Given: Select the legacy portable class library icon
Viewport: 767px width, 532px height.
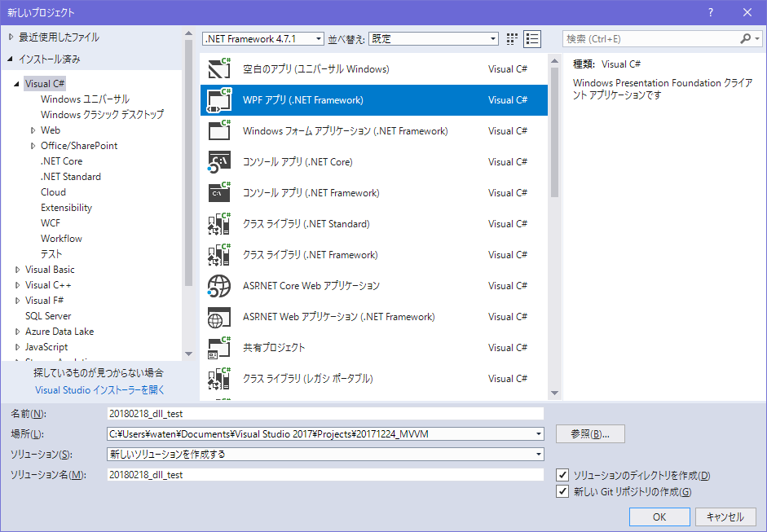Looking at the screenshot, I should (219, 379).
